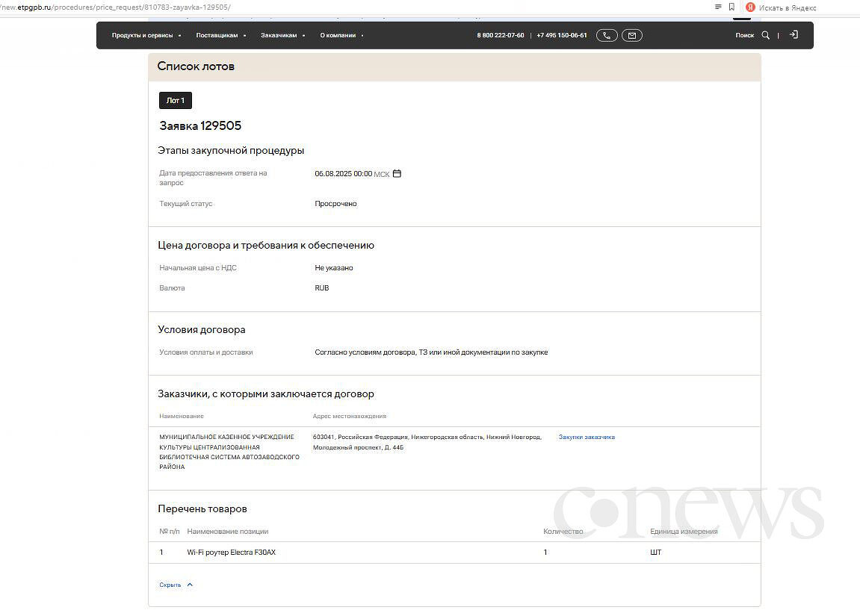Click the Yandex logo in search box

pyautogui.click(x=750, y=7)
